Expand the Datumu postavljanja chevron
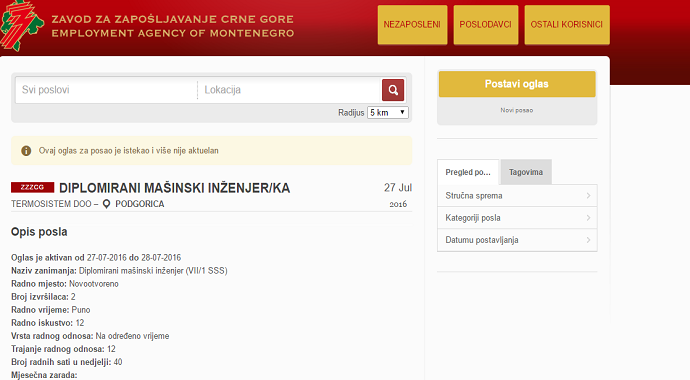The height and width of the screenshot is (380, 690). pyautogui.click(x=588, y=240)
